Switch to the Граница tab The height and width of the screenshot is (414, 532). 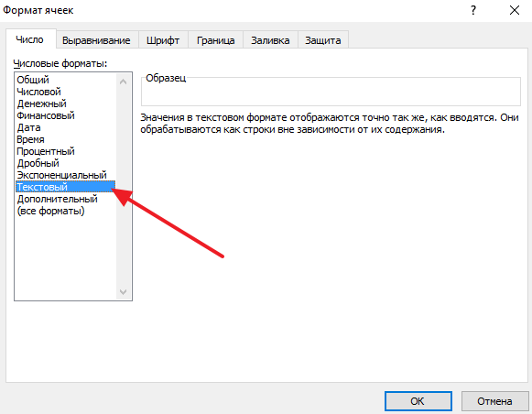coord(216,40)
